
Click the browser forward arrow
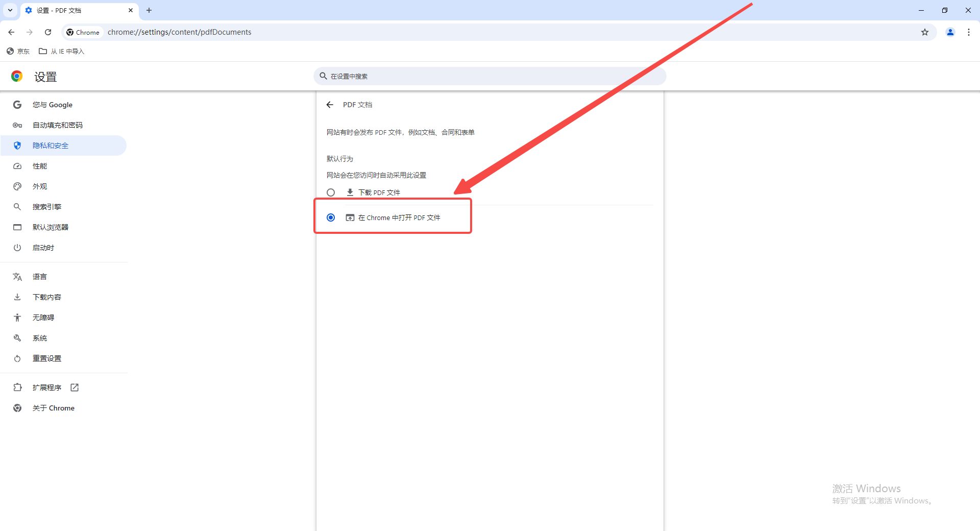coord(30,32)
